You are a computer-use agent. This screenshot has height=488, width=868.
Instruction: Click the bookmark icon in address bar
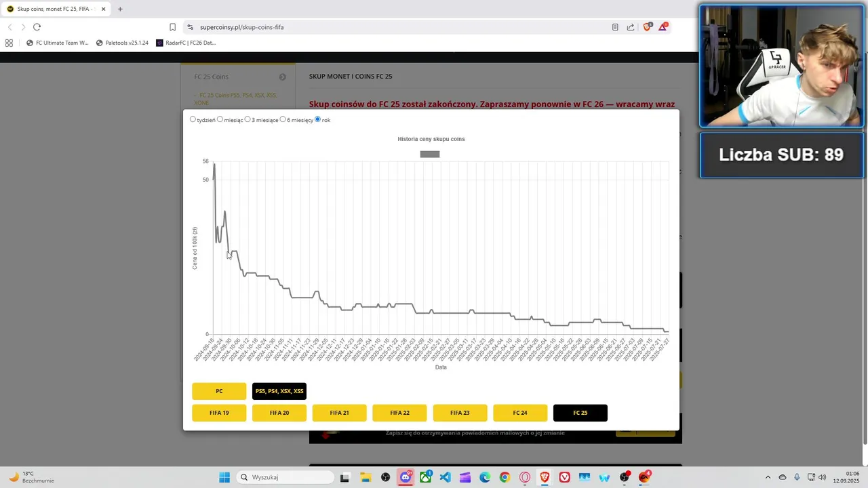tap(172, 27)
